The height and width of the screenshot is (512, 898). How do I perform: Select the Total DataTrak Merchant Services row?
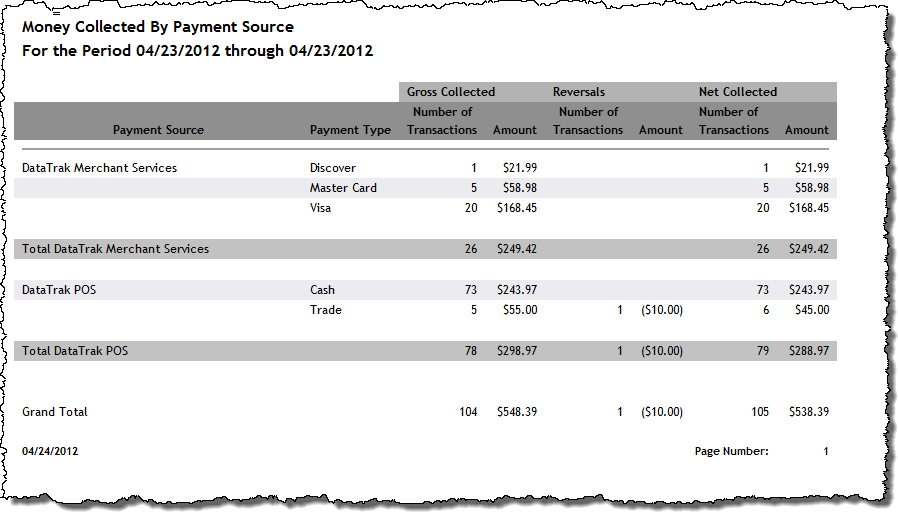(425, 249)
